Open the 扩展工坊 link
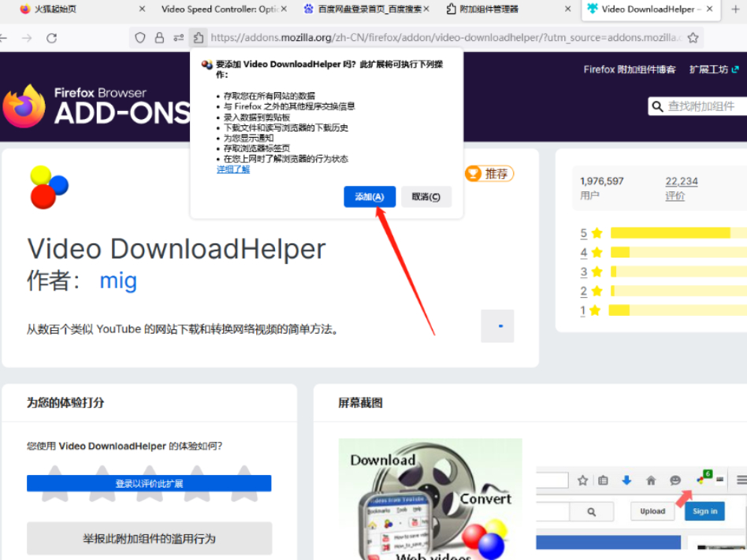This screenshot has height=560, width=747. click(714, 69)
